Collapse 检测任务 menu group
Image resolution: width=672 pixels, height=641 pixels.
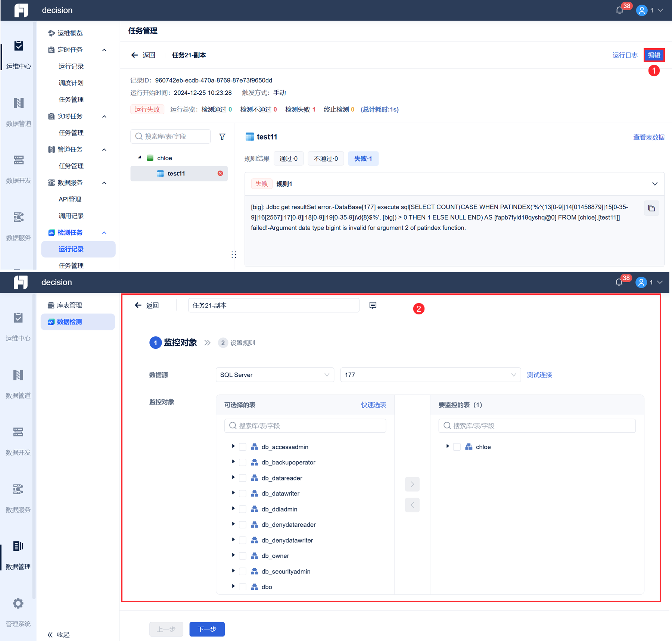(x=104, y=233)
